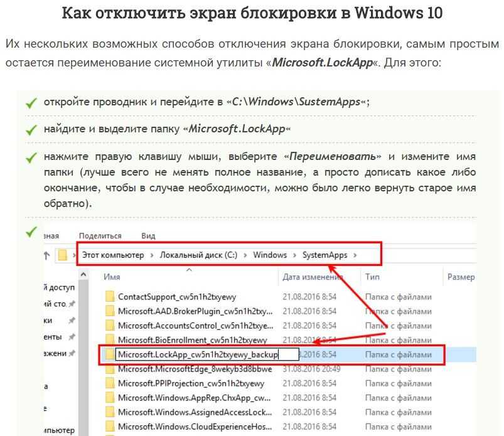
Task: Sort by the Дата изменения column header
Action: [313, 277]
